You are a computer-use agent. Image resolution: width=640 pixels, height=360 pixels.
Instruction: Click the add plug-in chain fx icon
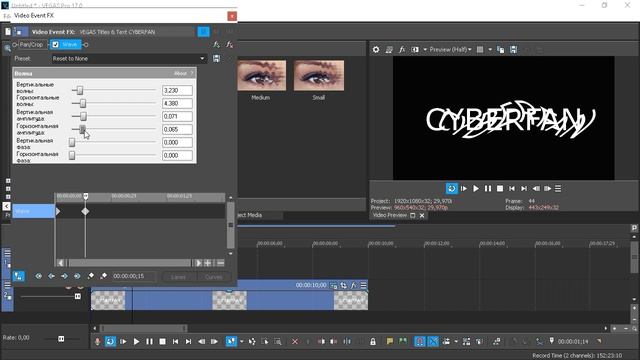pos(216,44)
